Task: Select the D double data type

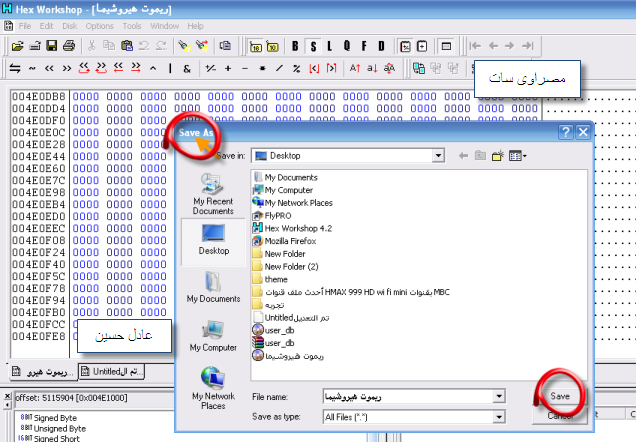Action: [381, 47]
